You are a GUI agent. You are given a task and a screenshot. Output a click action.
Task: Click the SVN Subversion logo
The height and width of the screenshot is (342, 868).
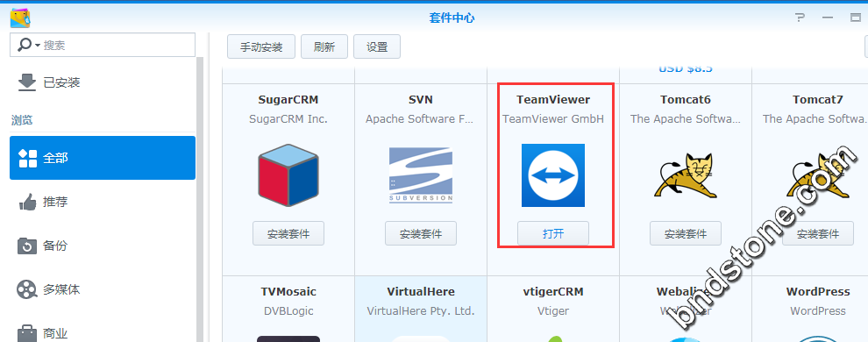421,175
